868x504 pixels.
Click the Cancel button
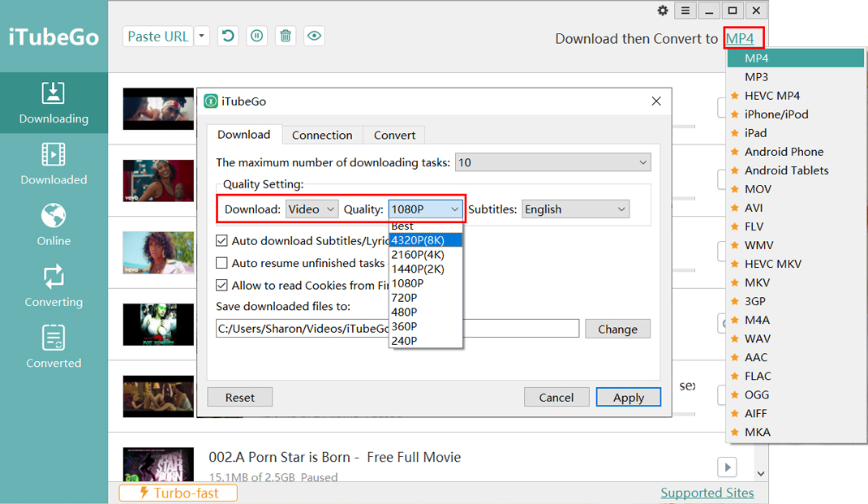pyautogui.click(x=556, y=397)
